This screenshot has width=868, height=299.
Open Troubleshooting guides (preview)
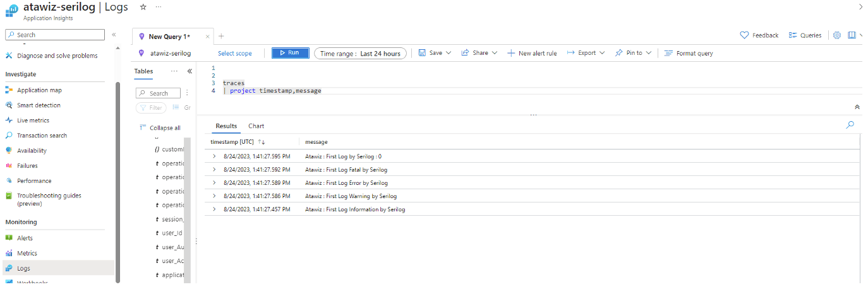pos(49,199)
